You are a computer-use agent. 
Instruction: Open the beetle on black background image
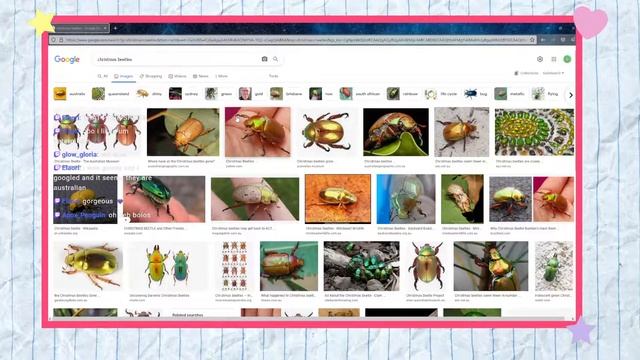tap(396, 132)
